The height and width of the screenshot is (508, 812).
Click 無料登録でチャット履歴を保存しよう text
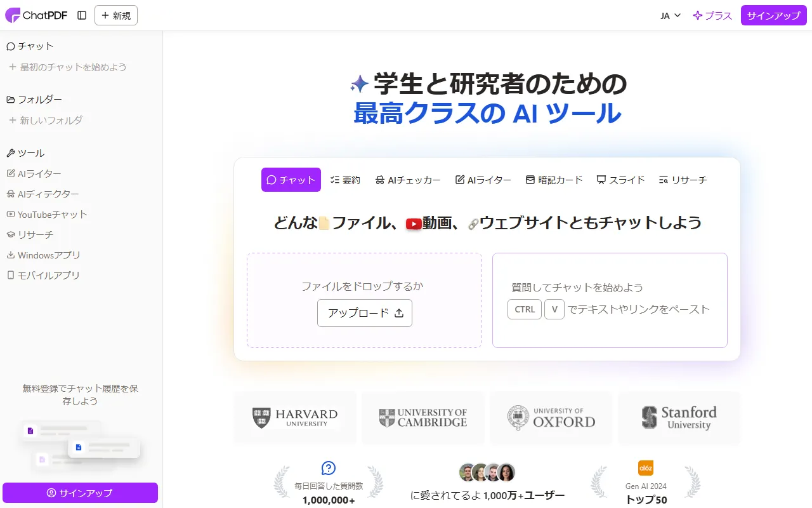click(80, 394)
